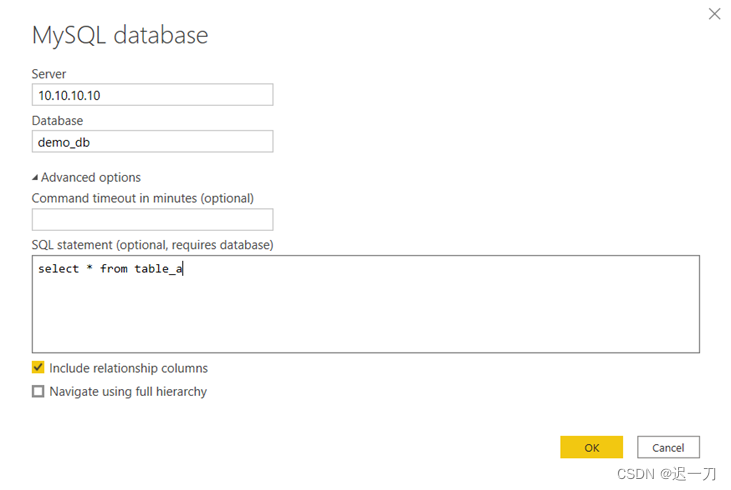Click the Command timeout input field

tap(152, 219)
